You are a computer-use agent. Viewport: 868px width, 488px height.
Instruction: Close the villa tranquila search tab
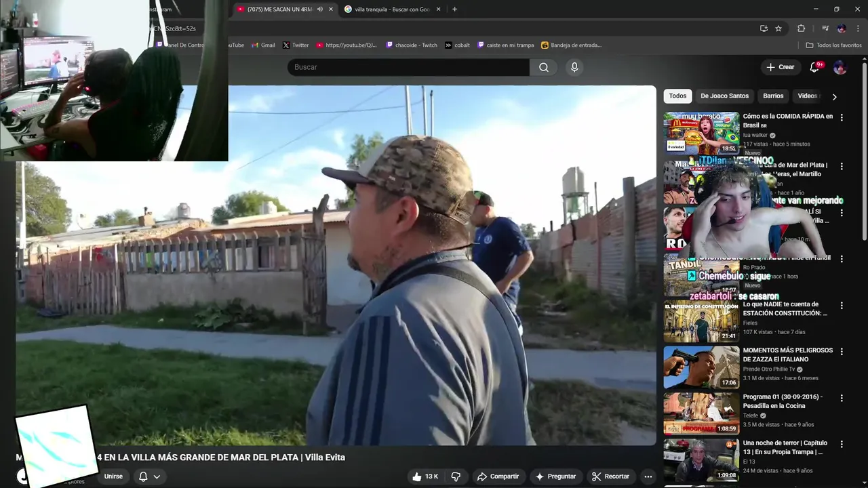tap(438, 9)
